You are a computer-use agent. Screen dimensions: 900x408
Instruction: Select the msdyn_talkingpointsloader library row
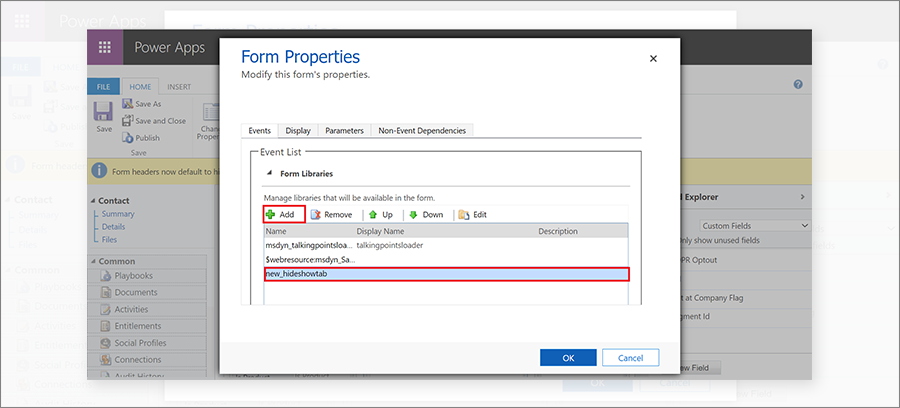[446, 245]
